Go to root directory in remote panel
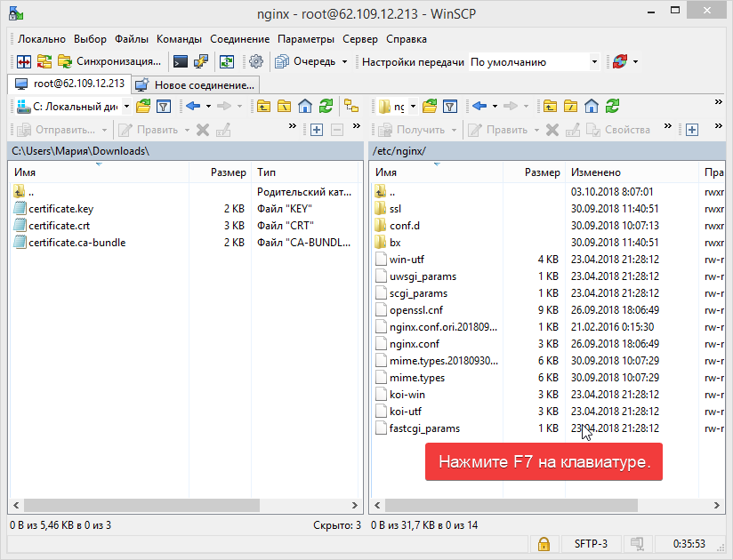 click(570, 107)
